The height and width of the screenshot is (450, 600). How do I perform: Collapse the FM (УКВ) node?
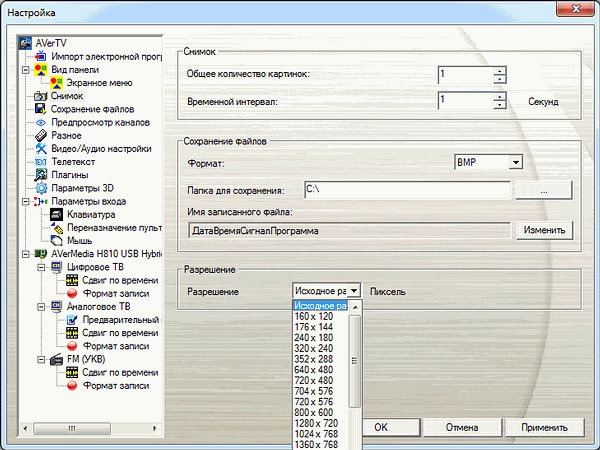pos(41,359)
